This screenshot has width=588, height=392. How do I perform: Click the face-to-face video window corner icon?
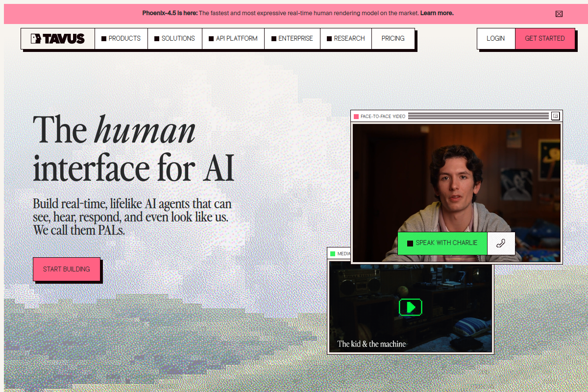[x=555, y=116]
